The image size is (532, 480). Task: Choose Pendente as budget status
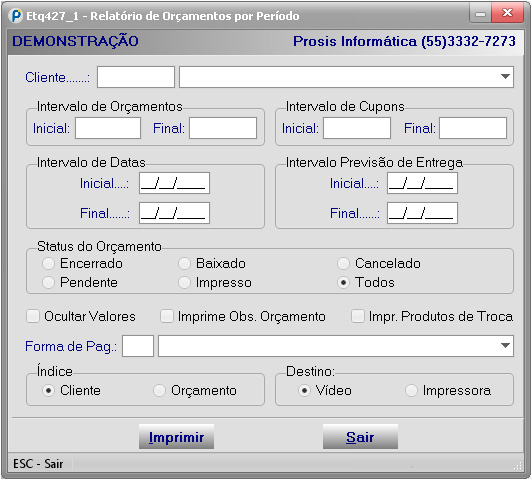48,282
